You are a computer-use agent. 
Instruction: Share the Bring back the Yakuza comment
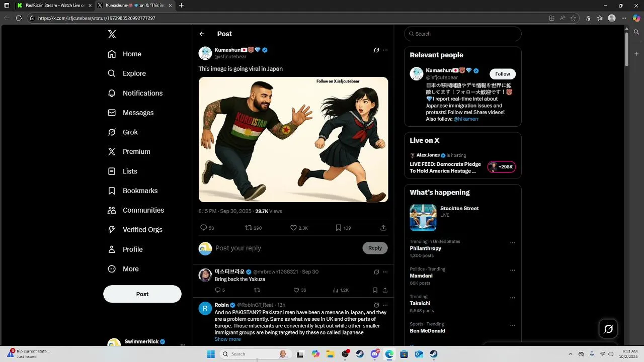coord(385,290)
